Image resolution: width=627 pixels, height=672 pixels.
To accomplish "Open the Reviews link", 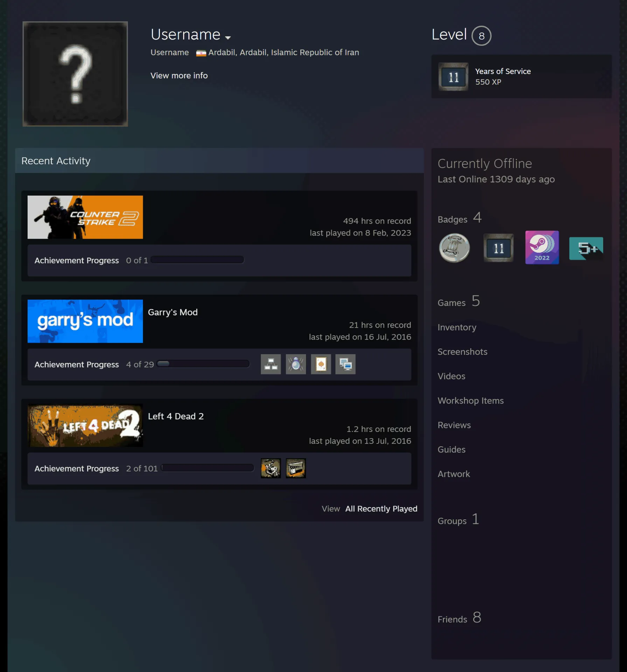I will pyautogui.click(x=454, y=425).
